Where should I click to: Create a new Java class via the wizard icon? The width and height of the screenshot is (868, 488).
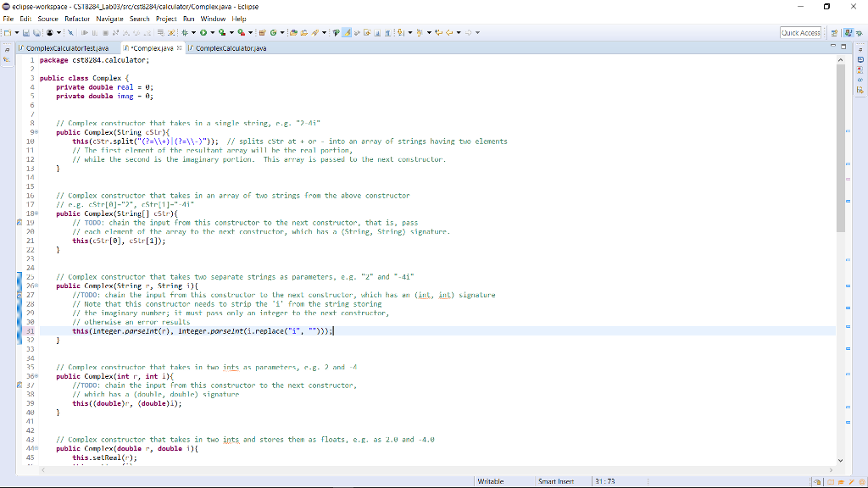[x=273, y=32]
